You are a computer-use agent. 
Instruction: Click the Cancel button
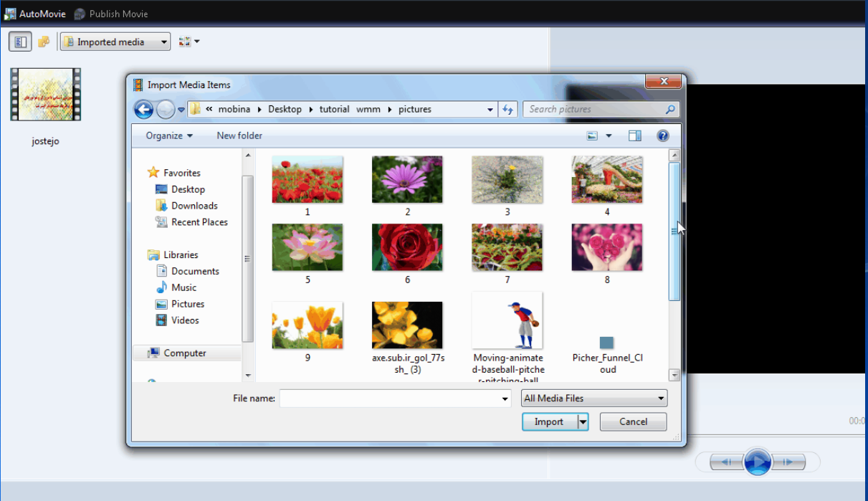(x=633, y=421)
